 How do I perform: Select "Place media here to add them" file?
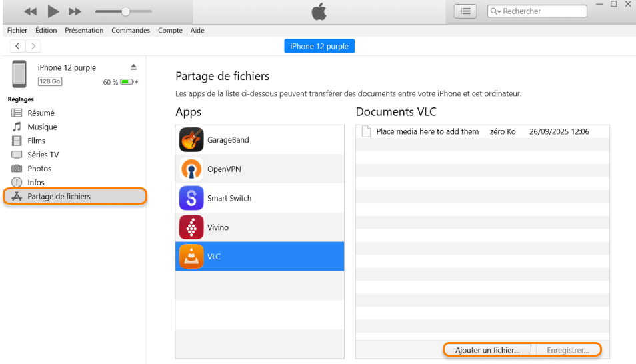click(427, 131)
